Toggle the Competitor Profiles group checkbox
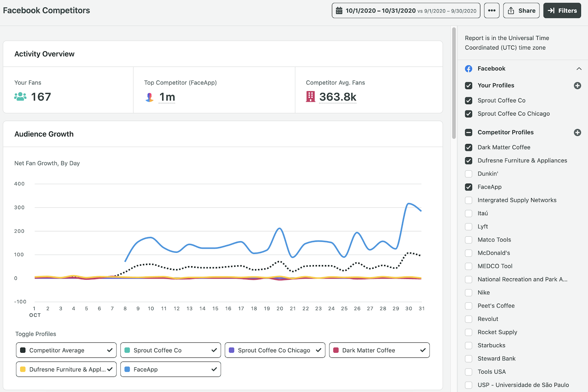 click(x=469, y=133)
